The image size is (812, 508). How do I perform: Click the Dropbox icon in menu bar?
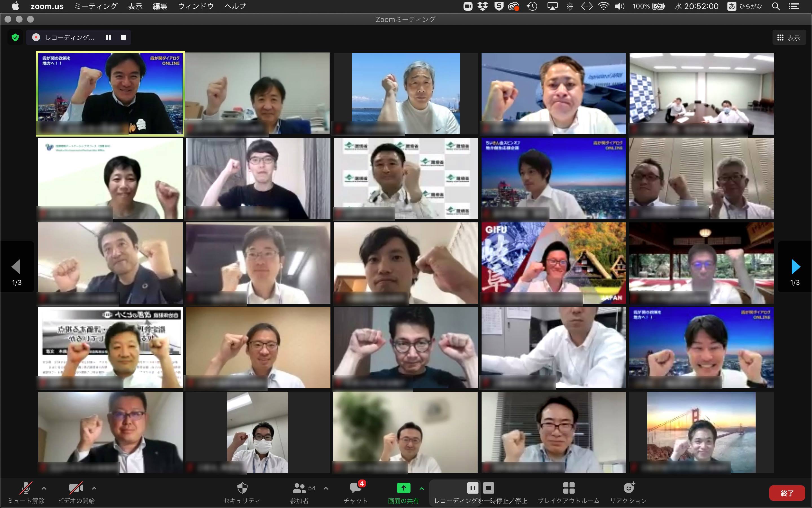click(x=483, y=6)
